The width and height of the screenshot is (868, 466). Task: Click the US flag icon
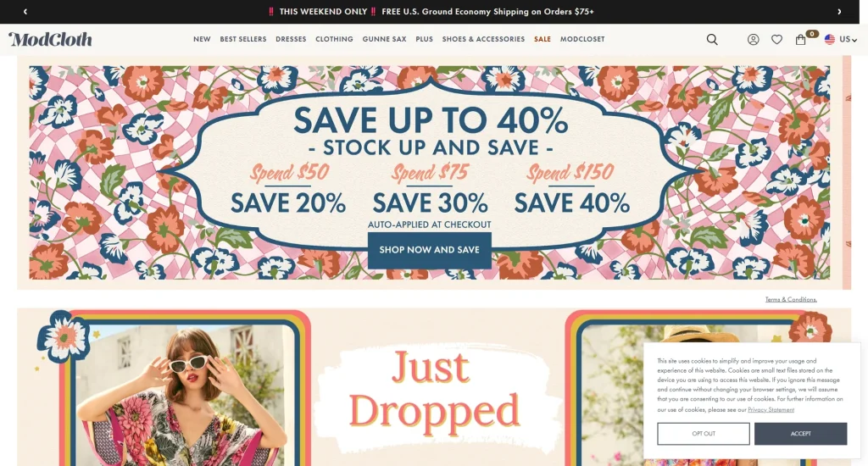point(829,39)
